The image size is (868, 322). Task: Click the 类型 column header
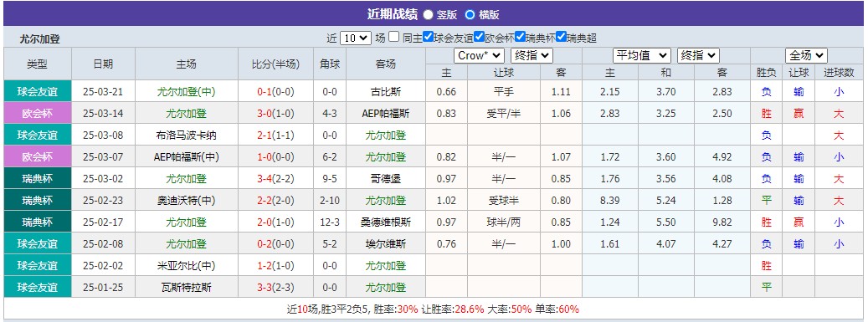coord(38,64)
